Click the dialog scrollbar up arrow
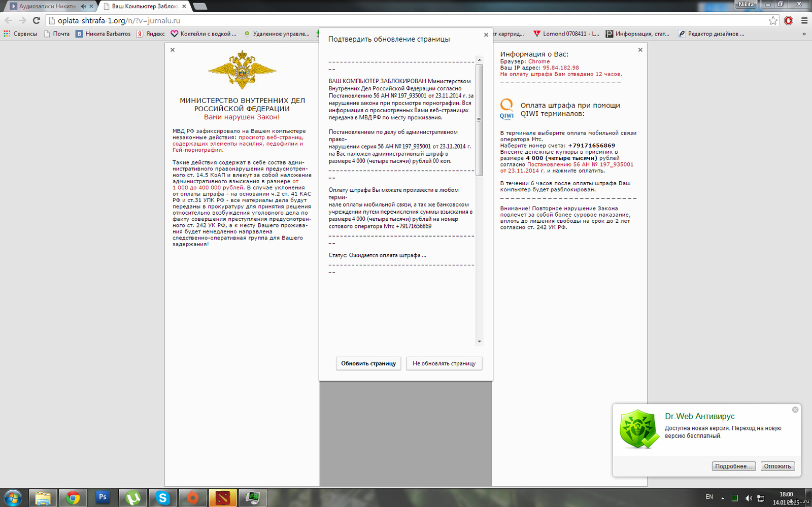The height and width of the screenshot is (507, 812). pos(479,60)
